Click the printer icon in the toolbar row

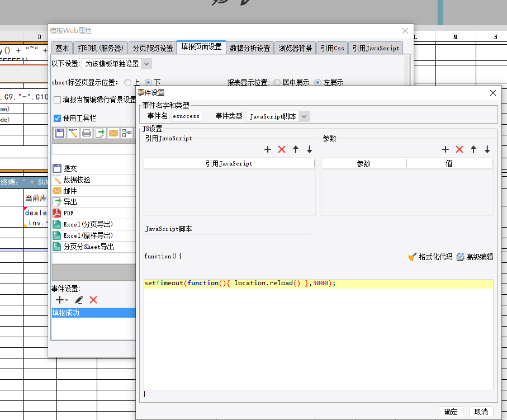point(87,133)
